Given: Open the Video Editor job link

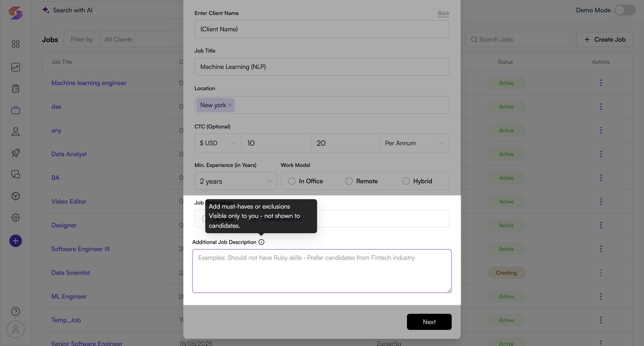Looking at the screenshot, I should 69,201.
